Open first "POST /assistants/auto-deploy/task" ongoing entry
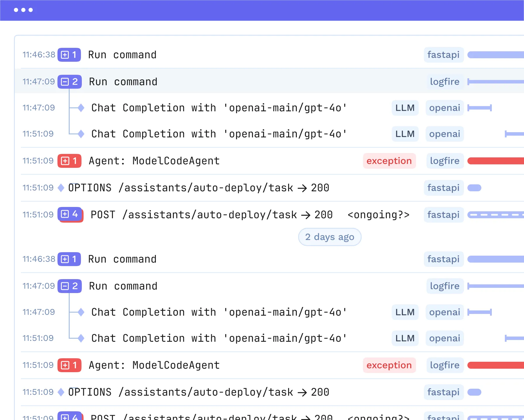 pyautogui.click(x=211, y=215)
